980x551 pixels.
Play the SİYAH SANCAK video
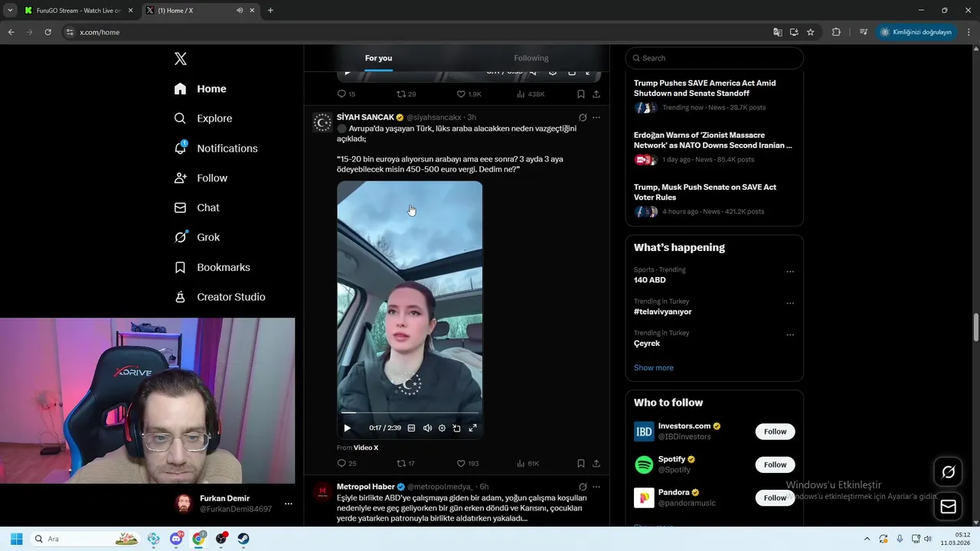(347, 429)
